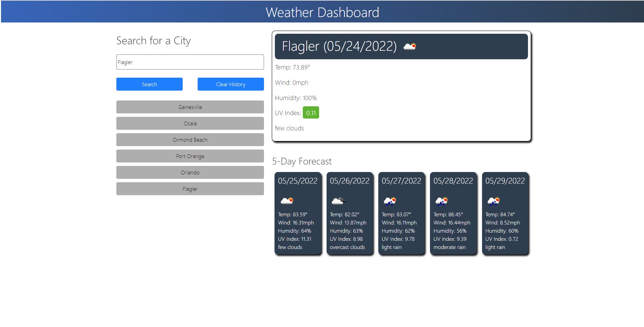Screen dimensions: 644x327
Task: Click Temp: 84.74° on the forecast card
Action: click(x=500, y=215)
